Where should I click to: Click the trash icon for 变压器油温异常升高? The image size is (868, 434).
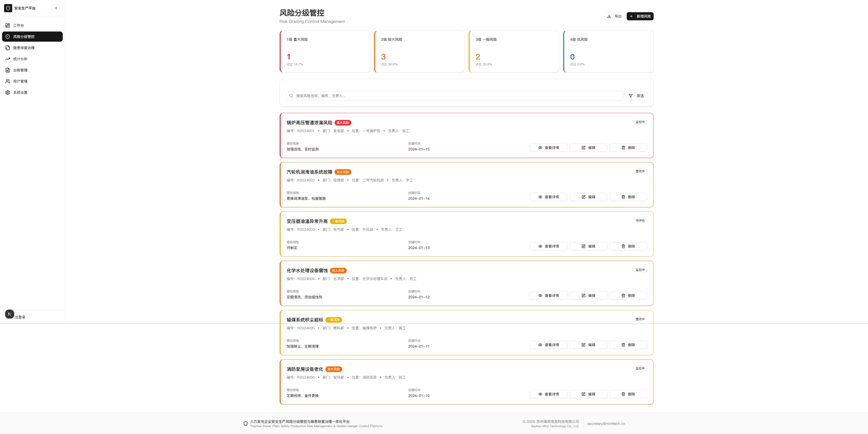point(623,246)
